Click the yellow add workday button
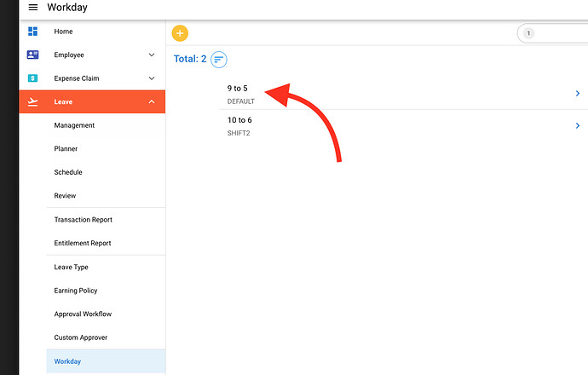Screen dimensions: 588x375 (x=180, y=33)
